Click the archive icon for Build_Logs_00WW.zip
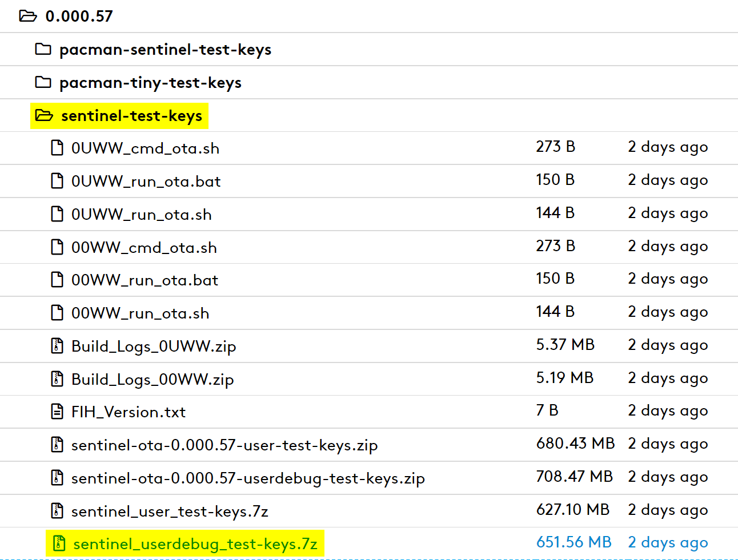Screen dimensions: 738x560 click(x=57, y=379)
